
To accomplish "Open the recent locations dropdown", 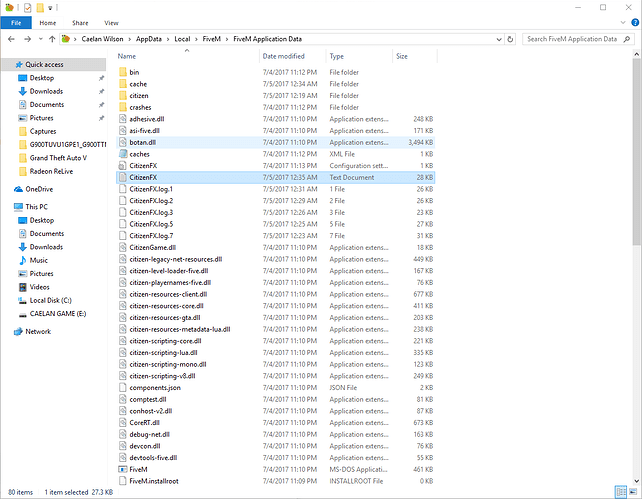I will pyautogui.click(x=40, y=39).
